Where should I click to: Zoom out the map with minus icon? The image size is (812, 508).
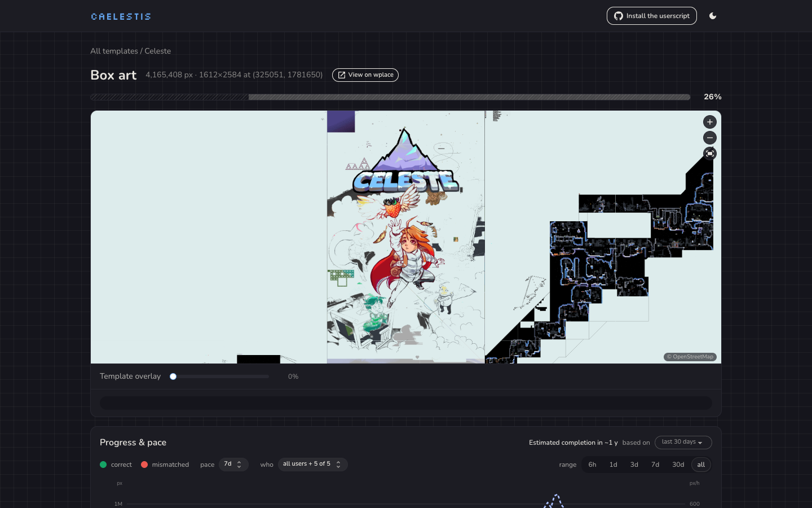click(710, 138)
